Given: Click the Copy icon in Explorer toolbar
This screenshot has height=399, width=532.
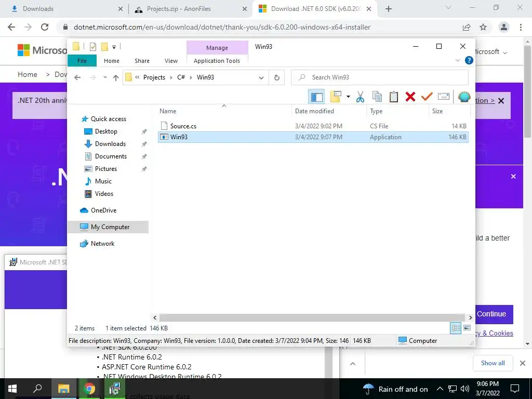Looking at the screenshot, I should [x=377, y=97].
